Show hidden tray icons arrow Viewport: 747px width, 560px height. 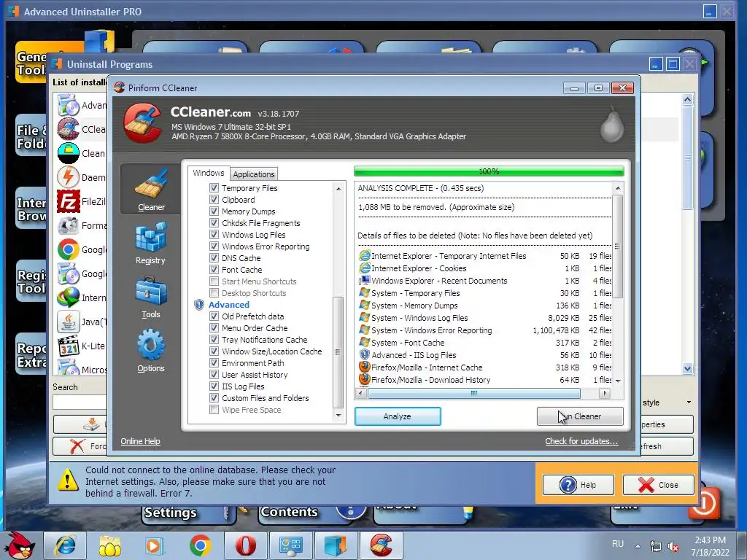[x=638, y=545]
